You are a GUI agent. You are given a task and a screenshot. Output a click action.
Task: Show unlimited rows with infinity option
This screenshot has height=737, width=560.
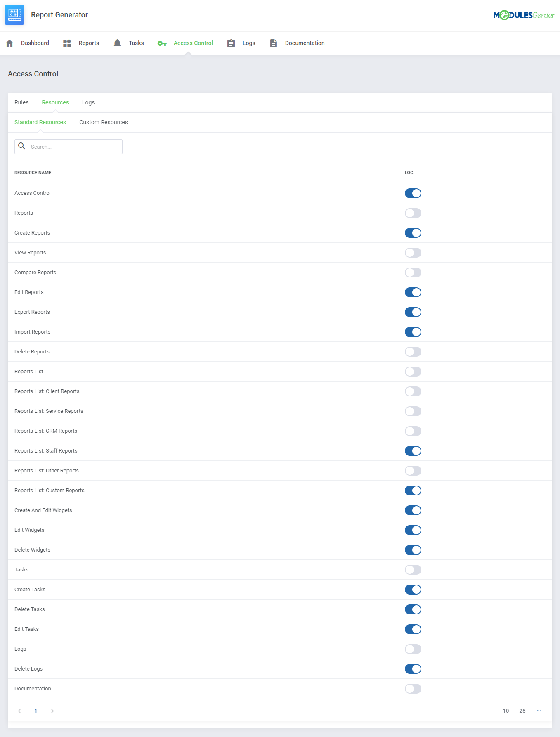[x=539, y=711]
